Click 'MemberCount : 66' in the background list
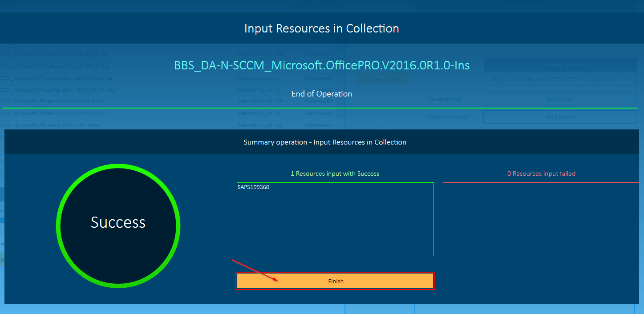The image size is (644, 314). (260, 125)
